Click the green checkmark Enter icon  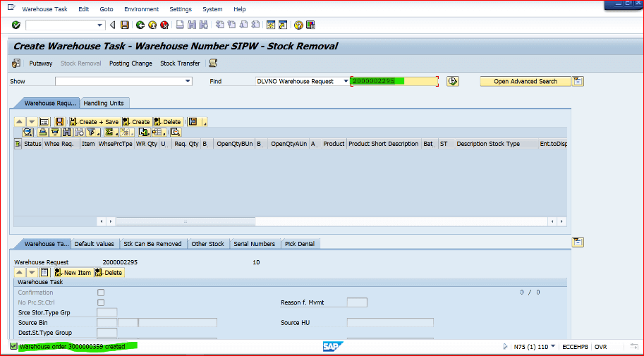click(16, 25)
